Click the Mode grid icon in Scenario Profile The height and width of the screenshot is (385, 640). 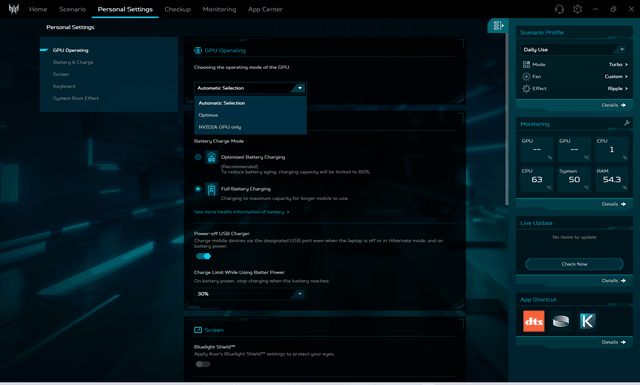[x=526, y=65]
